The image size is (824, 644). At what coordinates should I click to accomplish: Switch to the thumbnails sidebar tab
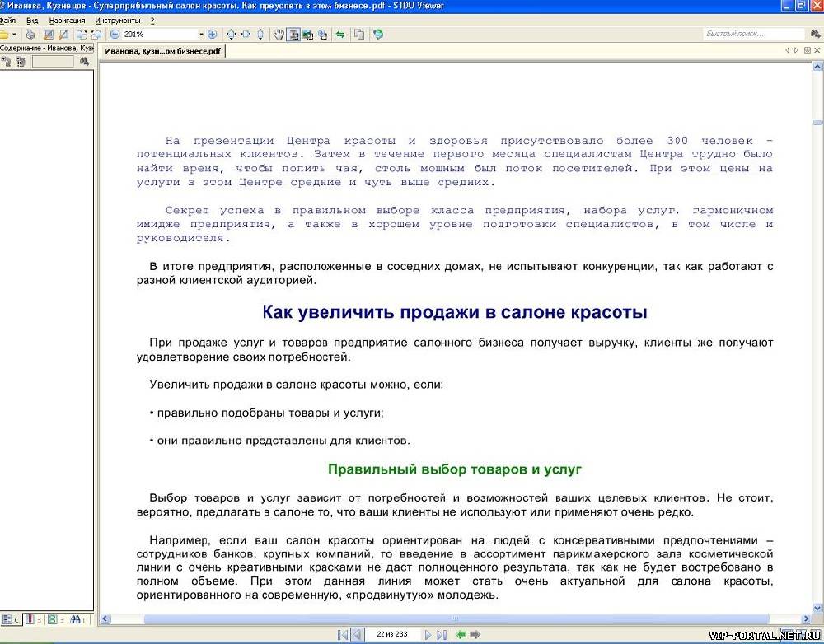click(56, 620)
